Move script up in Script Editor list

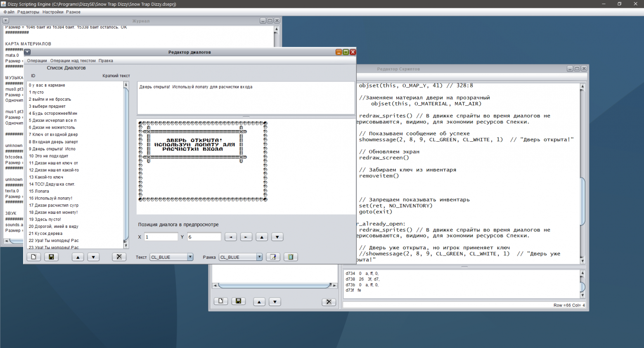click(x=259, y=302)
